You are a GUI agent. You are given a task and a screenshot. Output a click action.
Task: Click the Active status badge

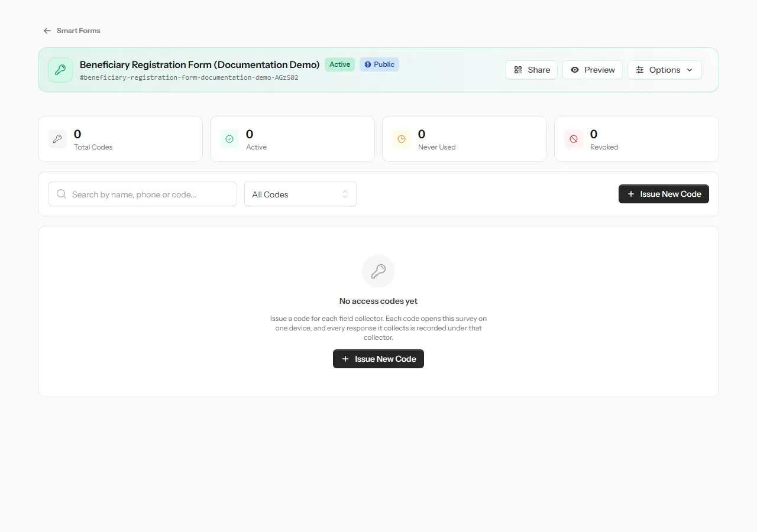click(339, 64)
